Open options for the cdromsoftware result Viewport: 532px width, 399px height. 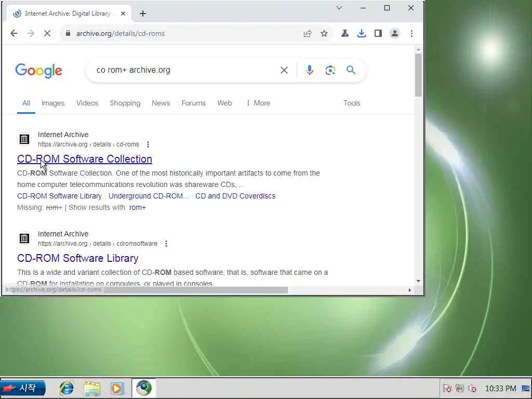point(166,244)
